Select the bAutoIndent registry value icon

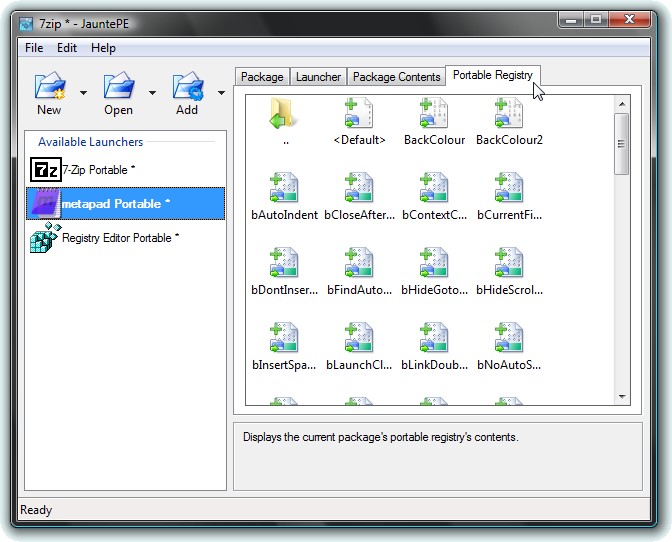click(x=285, y=190)
